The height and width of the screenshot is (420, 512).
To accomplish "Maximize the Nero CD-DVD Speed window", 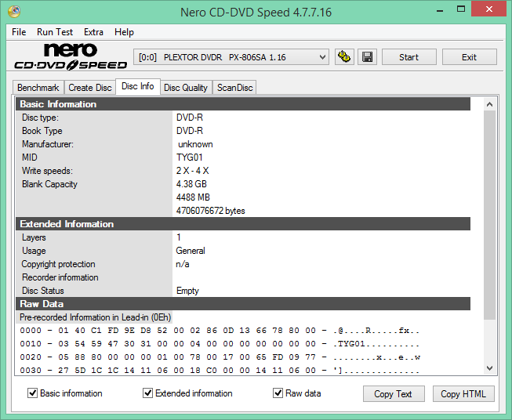I will tap(461, 9).
